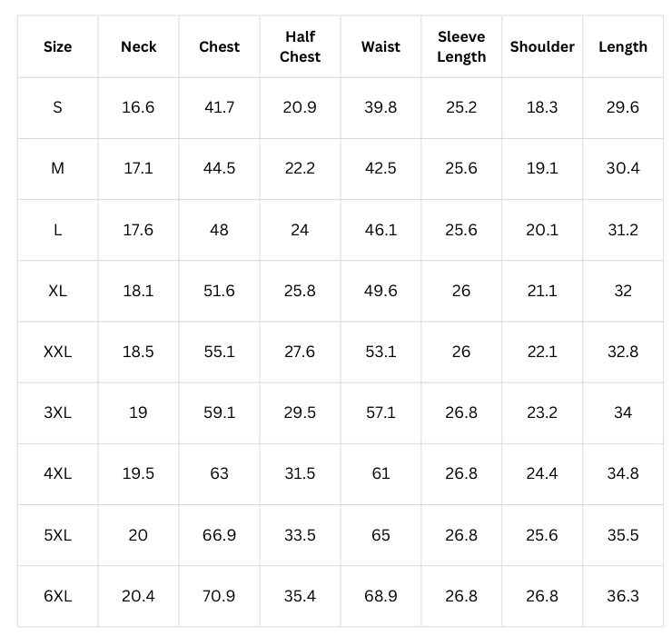Viewport: 672px width, 636px height.
Task: Click the Half Chest column header
Action: [300, 46]
